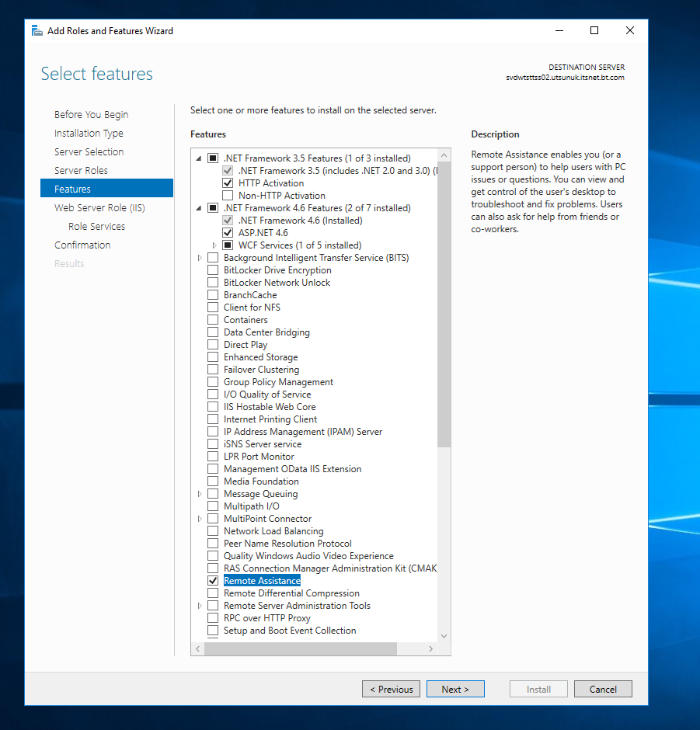Enable the Group Policy Management checkbox

coord(213,382)
